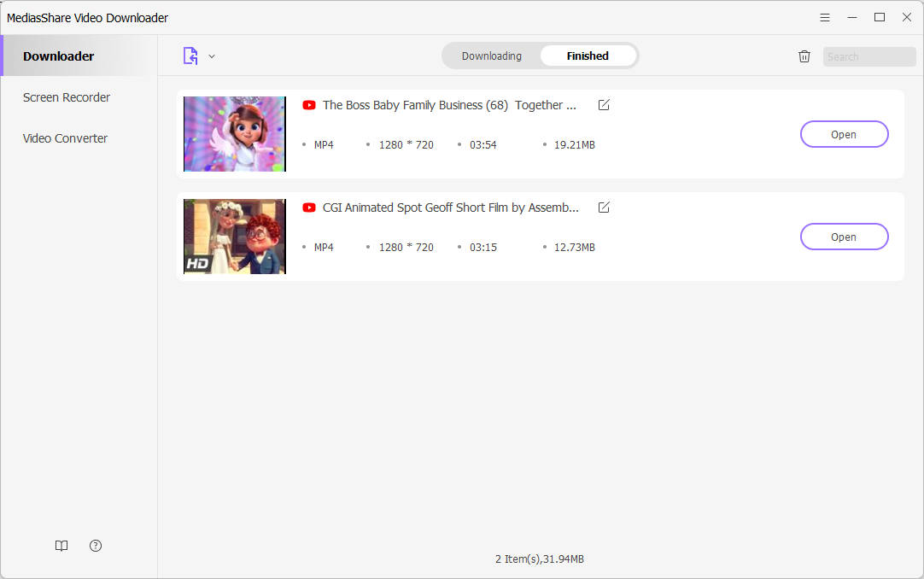
Task: Switch to the Finished tab
Action: click(588, 56)
